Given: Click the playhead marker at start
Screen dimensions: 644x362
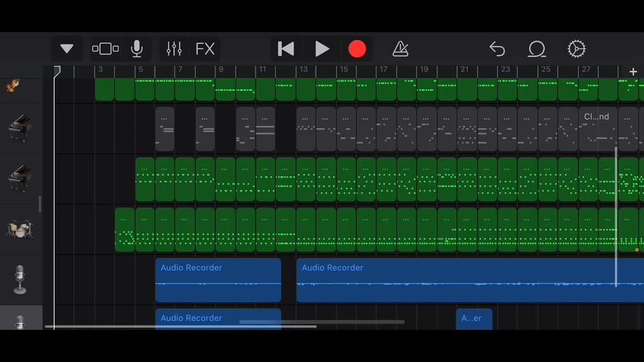Looking at the screenshot, I should (56, 70).
